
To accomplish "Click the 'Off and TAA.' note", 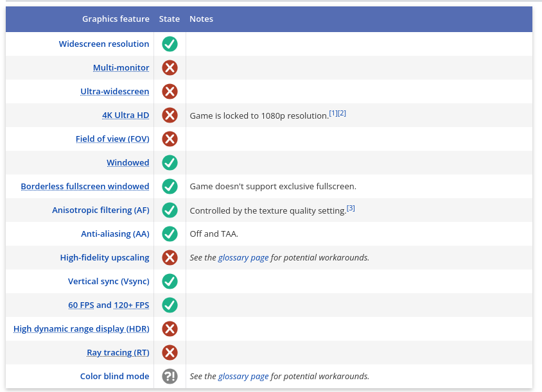I will click(x=214, y=234).
